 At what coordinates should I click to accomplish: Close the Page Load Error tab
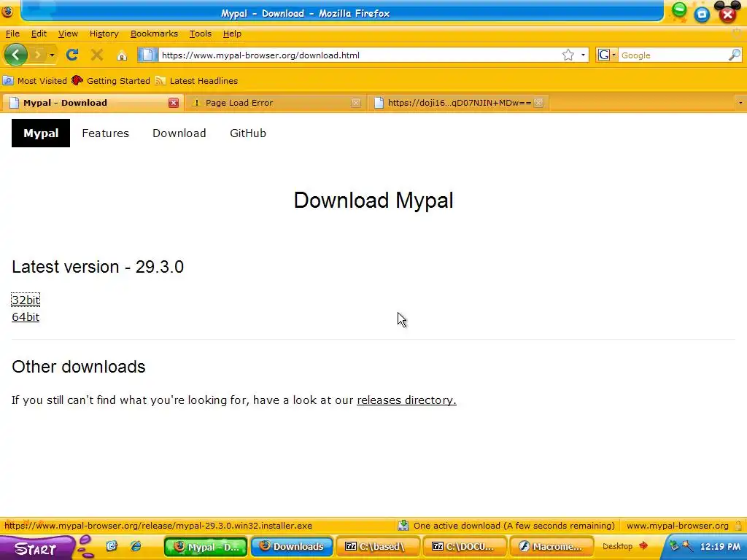356,103
